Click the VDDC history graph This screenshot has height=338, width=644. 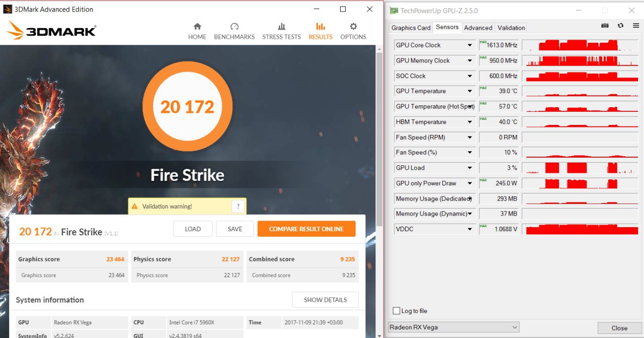point(581,229)
